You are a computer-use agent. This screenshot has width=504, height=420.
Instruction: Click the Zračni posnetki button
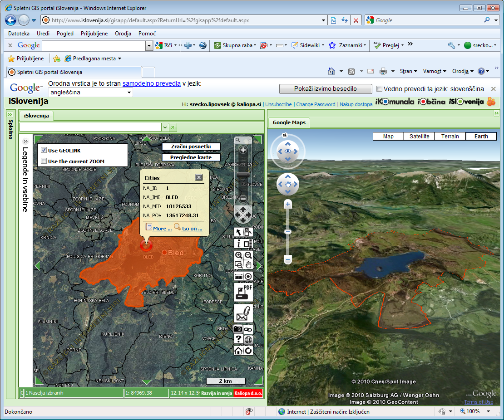click(x=191, y=147)
